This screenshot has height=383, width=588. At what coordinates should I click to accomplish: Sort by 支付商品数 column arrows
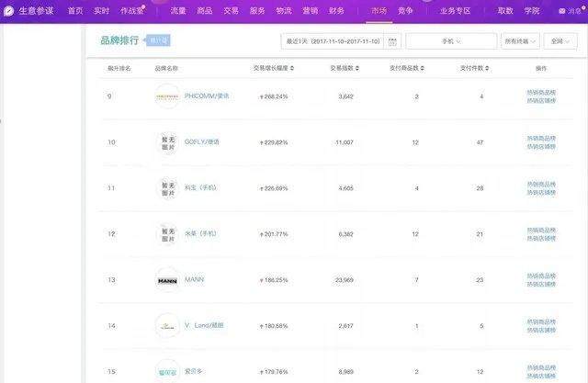point(423,68)
